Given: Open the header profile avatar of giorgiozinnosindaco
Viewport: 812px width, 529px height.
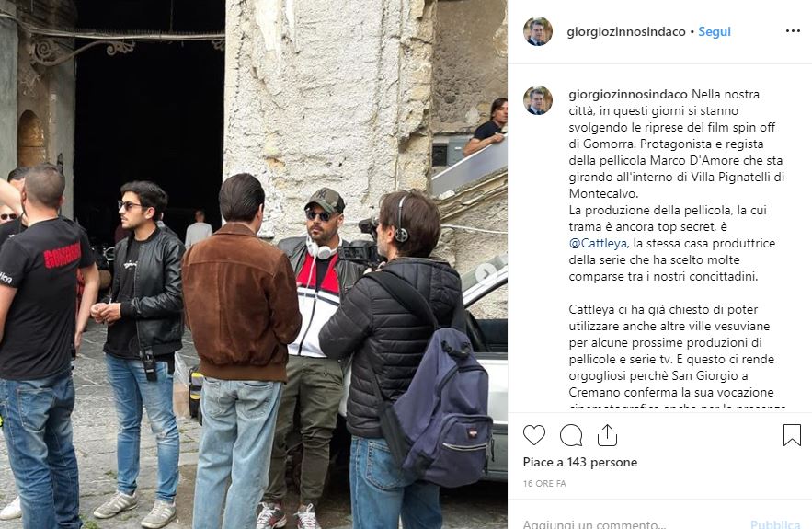Looking at the screenshot, I should coord(538,31).
